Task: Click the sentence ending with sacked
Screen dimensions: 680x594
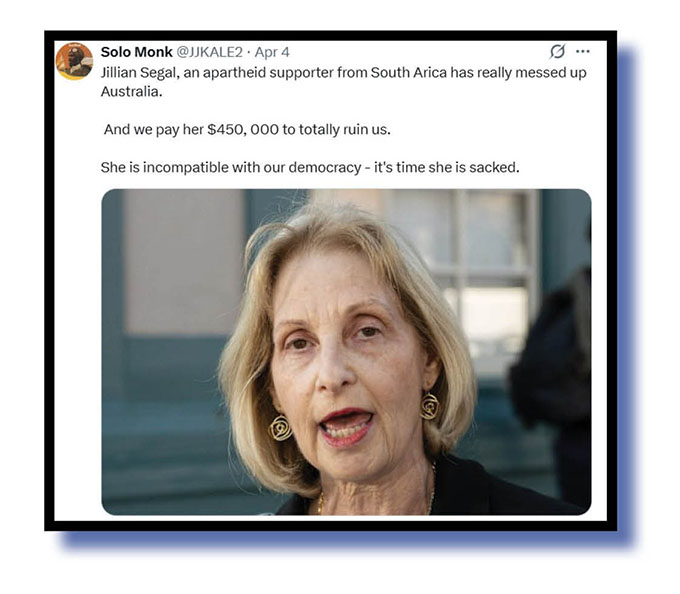Action: [310, 167]
